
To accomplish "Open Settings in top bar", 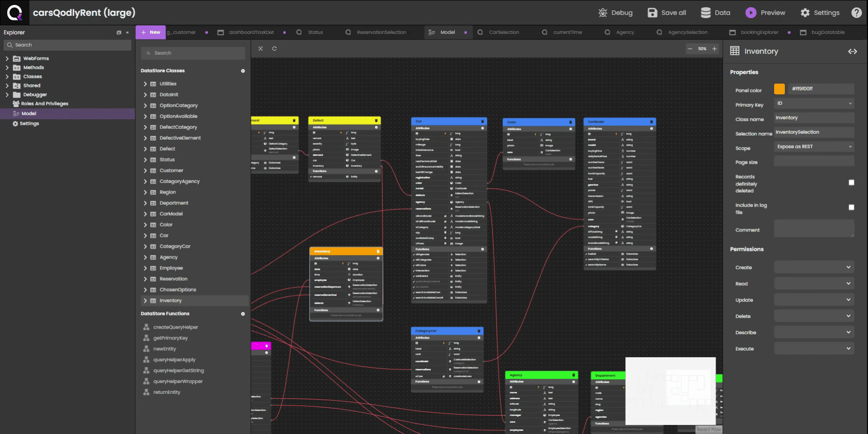I will pos(820,13).
